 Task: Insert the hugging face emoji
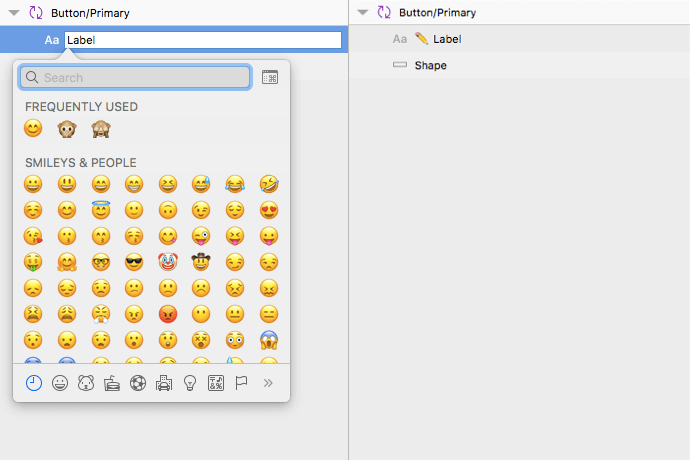[67, 262]
